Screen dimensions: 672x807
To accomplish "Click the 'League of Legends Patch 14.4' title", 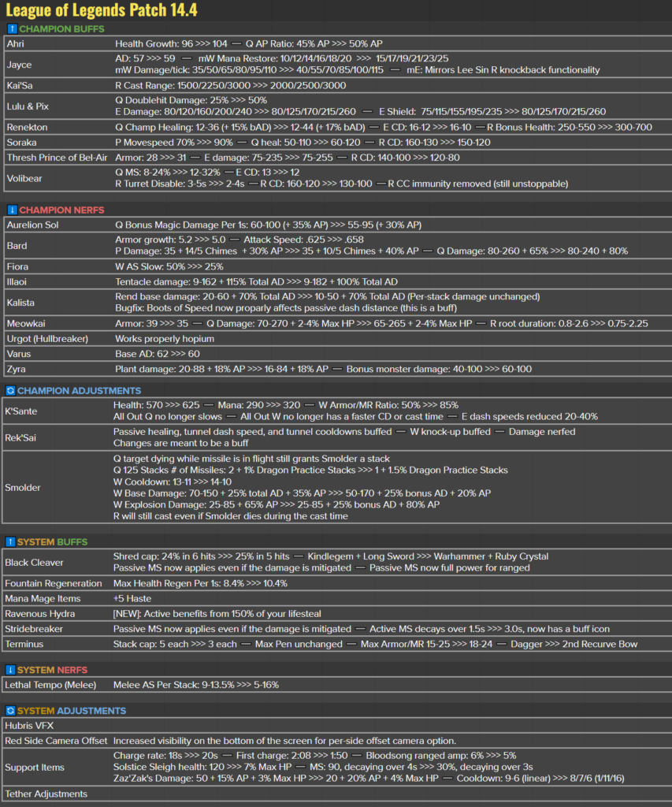I will click(102, 9).
